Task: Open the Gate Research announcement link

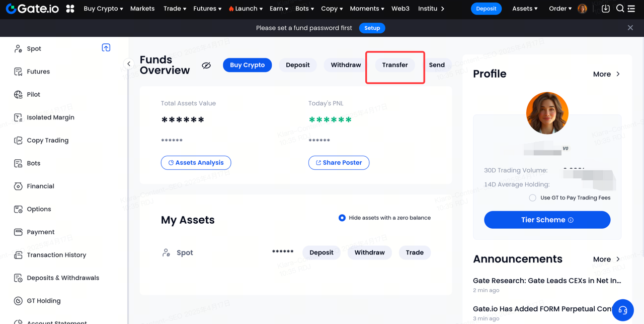Action: (x=547, y=281)
